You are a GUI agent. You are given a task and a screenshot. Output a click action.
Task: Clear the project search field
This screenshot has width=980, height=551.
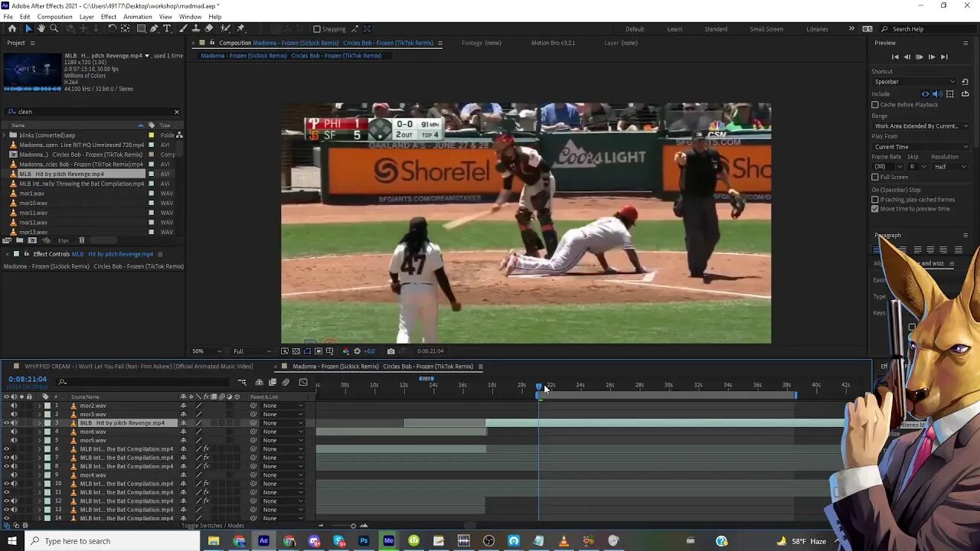point(177,112)
